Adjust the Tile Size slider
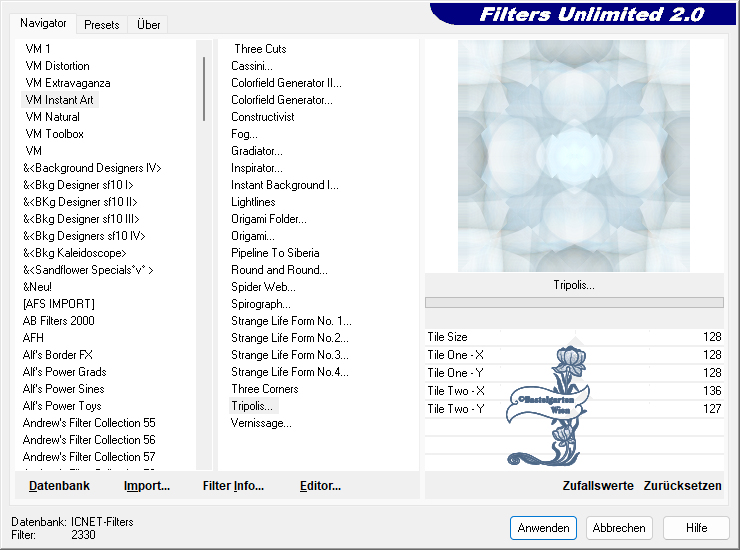The image size is (740, 550). point(574,338)
